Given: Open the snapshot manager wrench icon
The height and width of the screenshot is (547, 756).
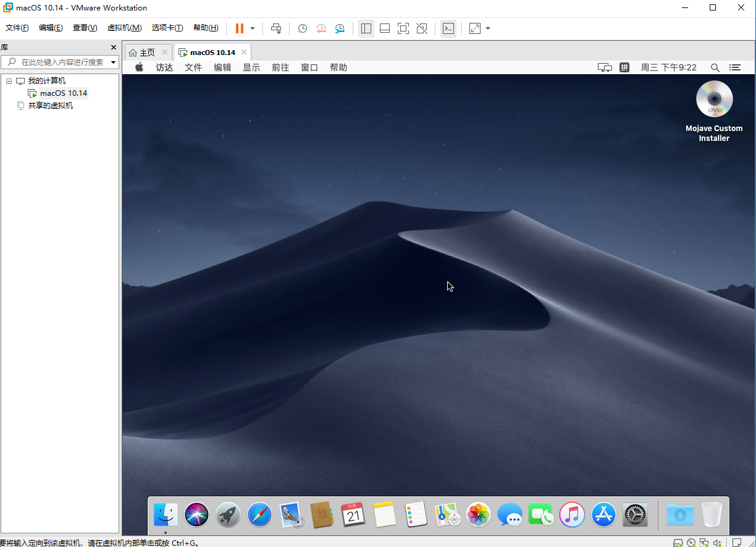Looking at the screenshot, I should point(340,28).
